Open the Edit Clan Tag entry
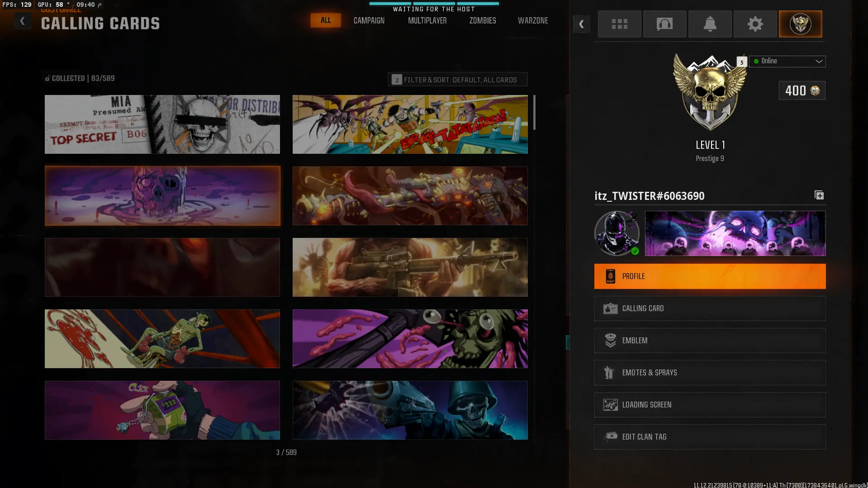Viewport: 868px width, 488px height. click(710, 437)
